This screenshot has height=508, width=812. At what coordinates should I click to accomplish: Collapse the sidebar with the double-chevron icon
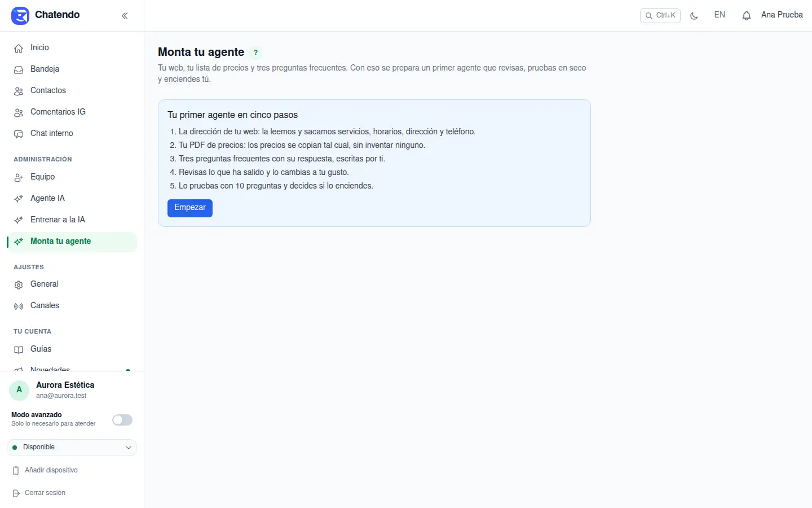(125, 16)
